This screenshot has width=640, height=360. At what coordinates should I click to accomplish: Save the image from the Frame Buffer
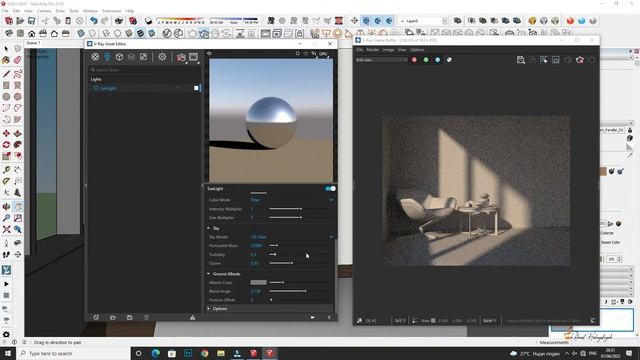click(521, 60)
